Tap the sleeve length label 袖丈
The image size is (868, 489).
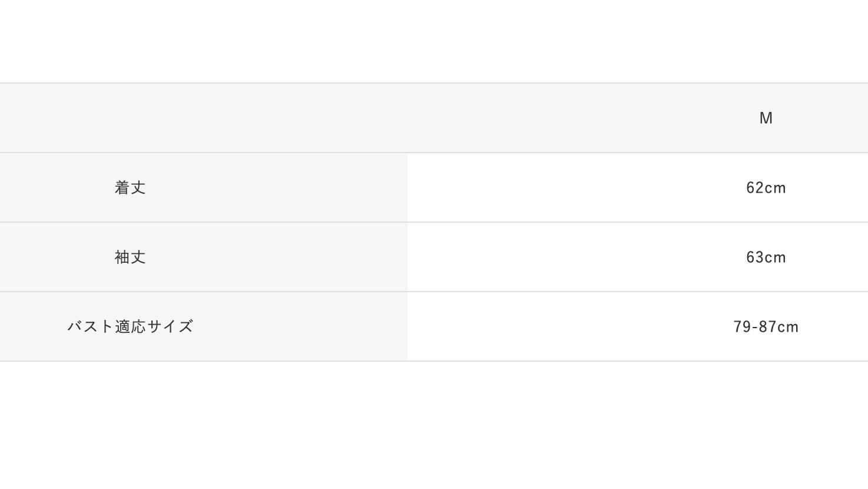click(130, 257)
